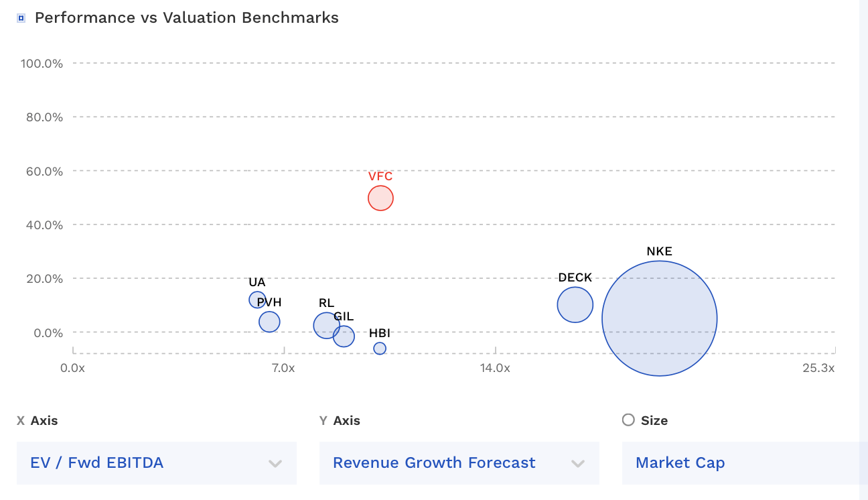Image resolution: width=868 pixels, height=500 pixels.
Task: Click the Y axis indicator icon
Action: coord(323,420)
